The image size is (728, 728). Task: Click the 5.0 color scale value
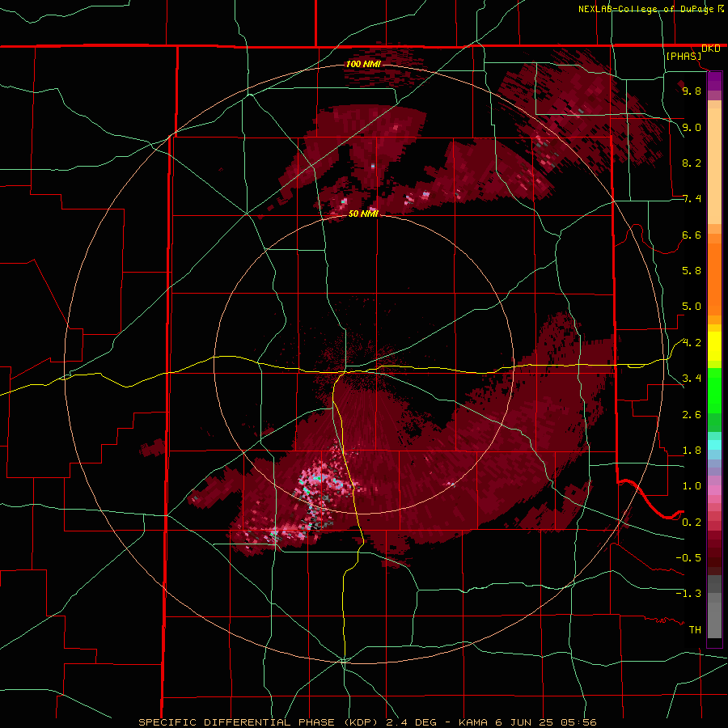[x=692, y=307]
